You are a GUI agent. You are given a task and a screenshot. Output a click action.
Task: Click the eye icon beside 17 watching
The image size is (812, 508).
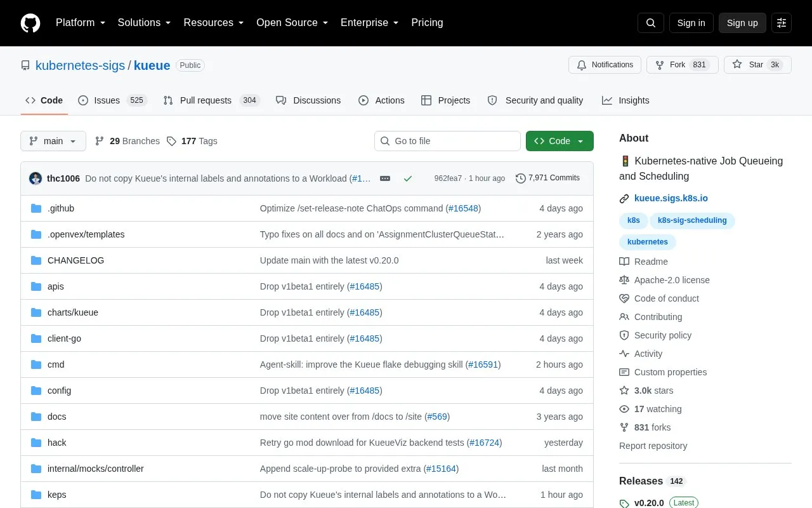click(x=624, y=409)
